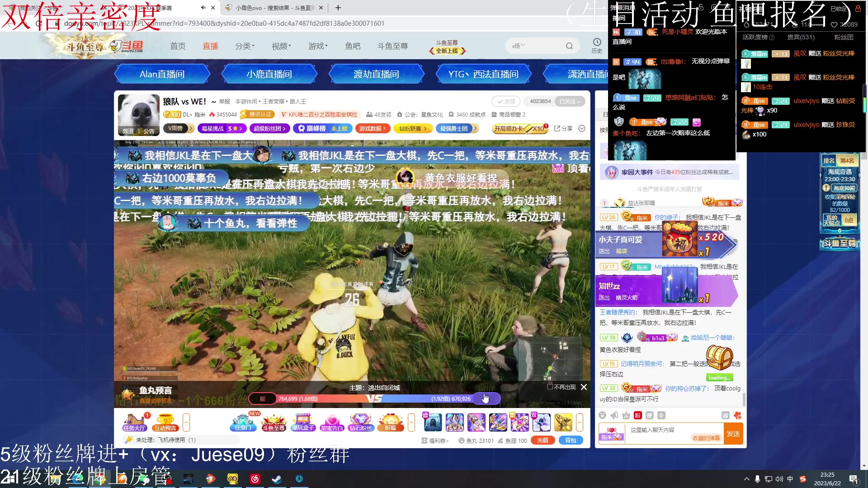Image resolution: width=868 pixels, height=488 pixels.
Task: Expand the 互动预言 panel with its chevron
Action: (186, 422)
